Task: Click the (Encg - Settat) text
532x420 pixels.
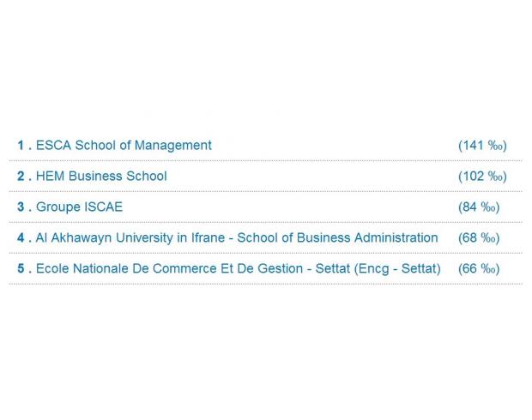Action: (397, 269)
